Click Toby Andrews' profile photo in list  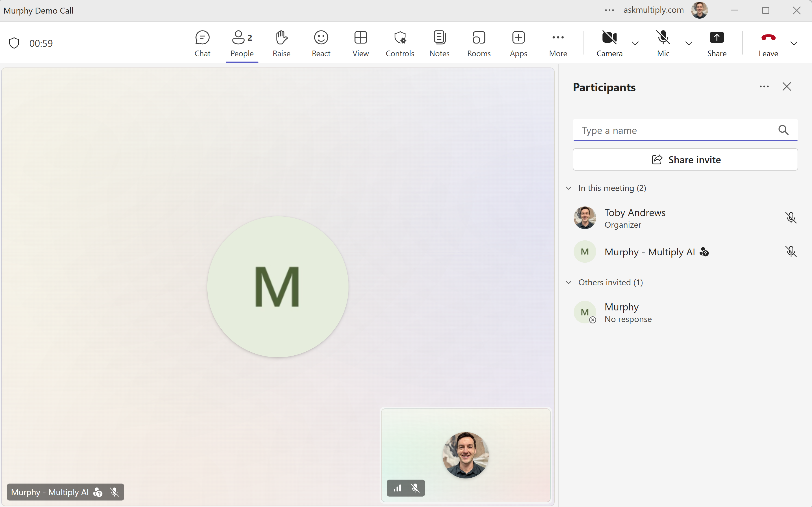585,217
